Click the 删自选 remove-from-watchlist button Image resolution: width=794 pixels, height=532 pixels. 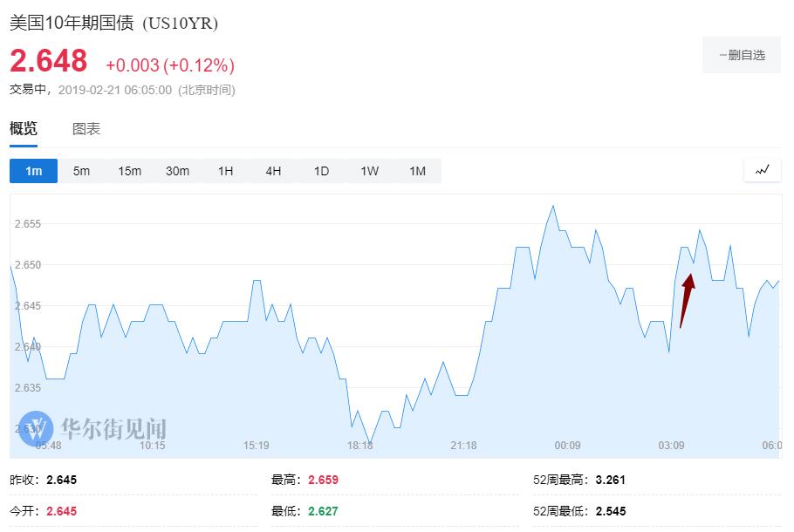(x=742, y=55)
